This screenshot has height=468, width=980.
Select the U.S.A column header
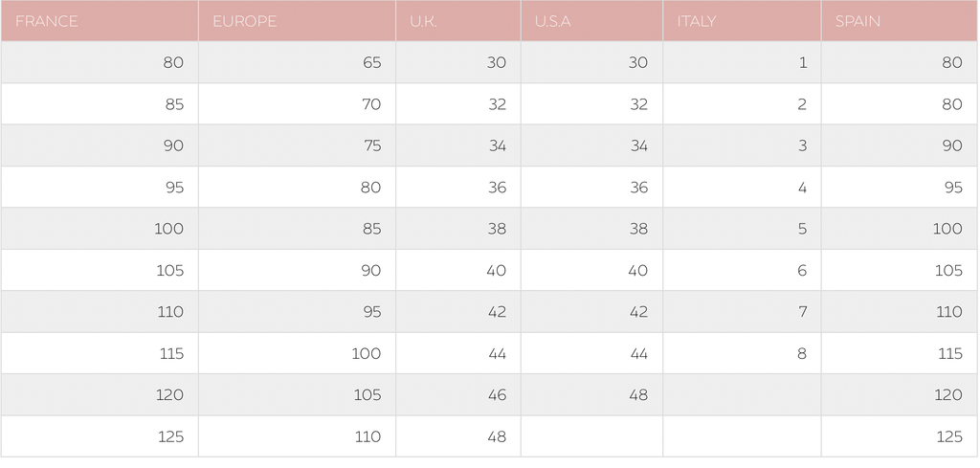[x=553, y=21]
